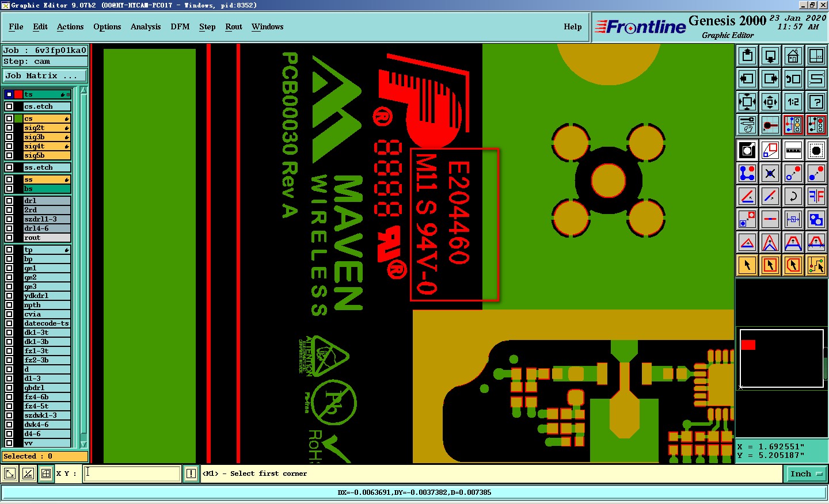
Task: Click the pan left arrow icon
Action: click(747, 79)
